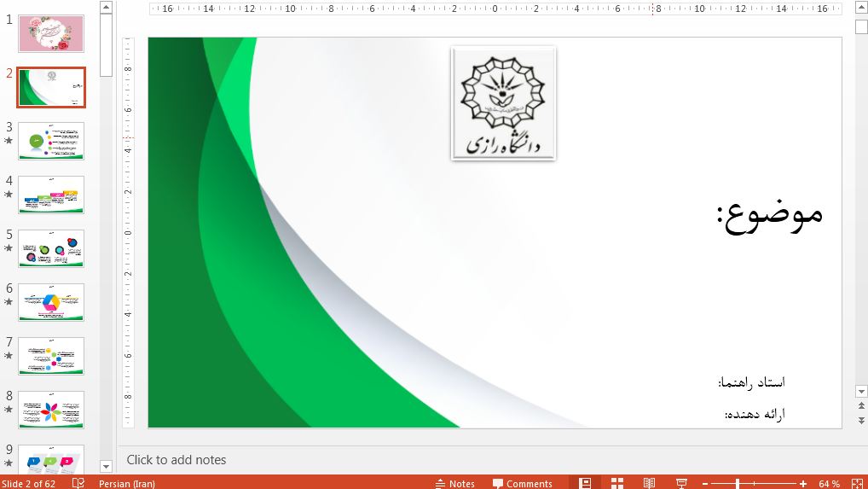Fit slide to current window
Viewport: 868px width, 489px height.
tap(856, 484)
